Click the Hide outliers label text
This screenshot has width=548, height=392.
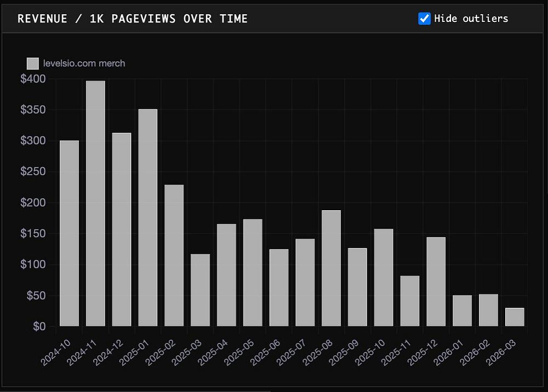(471, 19)
